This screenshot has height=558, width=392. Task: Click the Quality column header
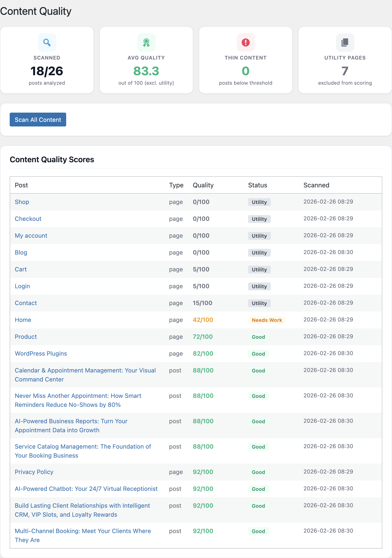(203, 185)
